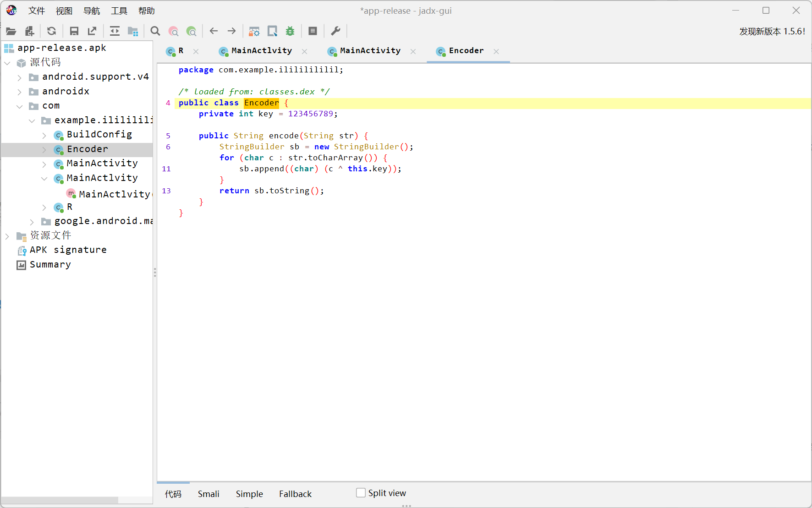Expand the MainActivity class node
812x508 pixels.
pos(44,164)
